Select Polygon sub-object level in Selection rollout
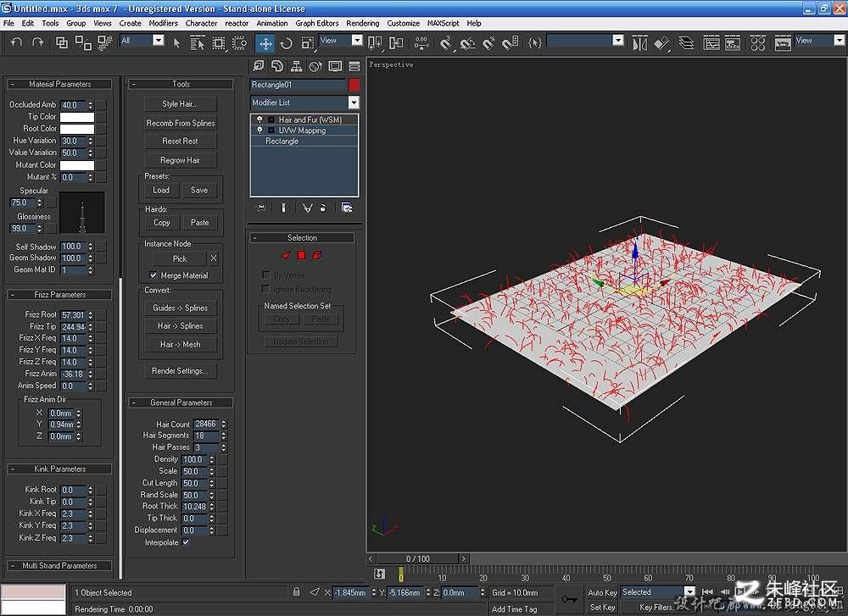The height and width of the screenshot is (616, 848). [x=301, y=255]
